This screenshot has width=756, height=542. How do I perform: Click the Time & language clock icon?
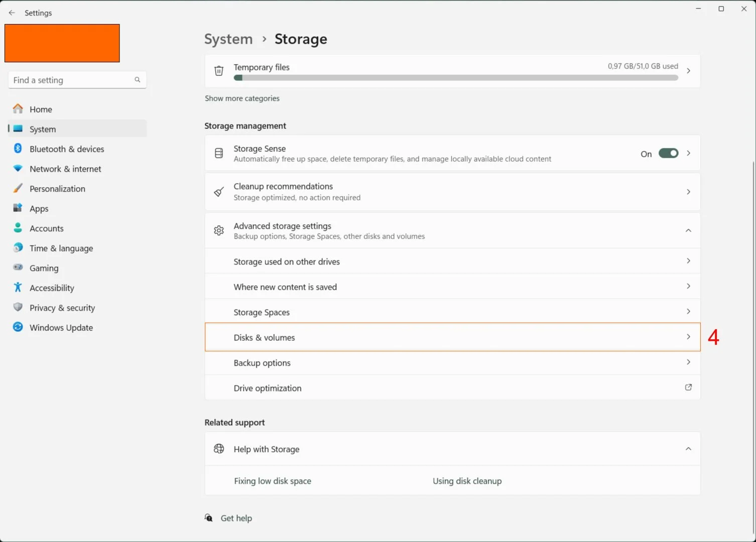[18, 247]
